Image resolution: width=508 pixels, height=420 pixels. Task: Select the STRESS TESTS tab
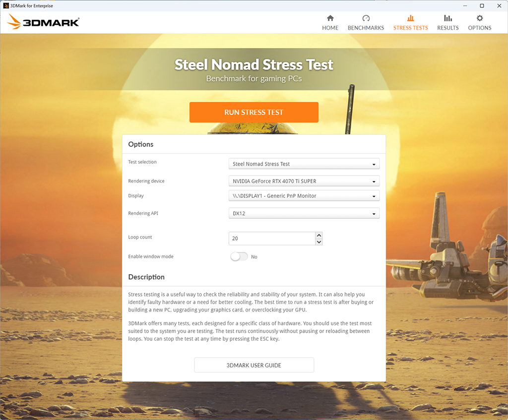tap(410, 23)
